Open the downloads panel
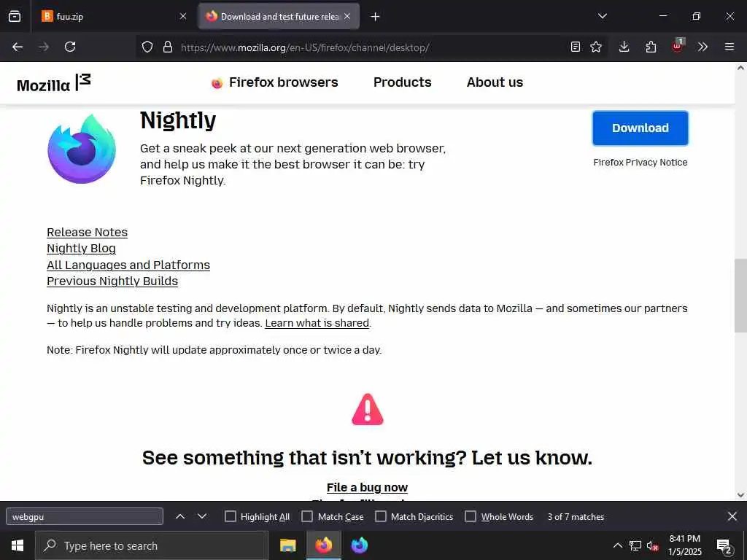Image resolution: width=747 pixels, height=560 pixels. pos(624,47)
